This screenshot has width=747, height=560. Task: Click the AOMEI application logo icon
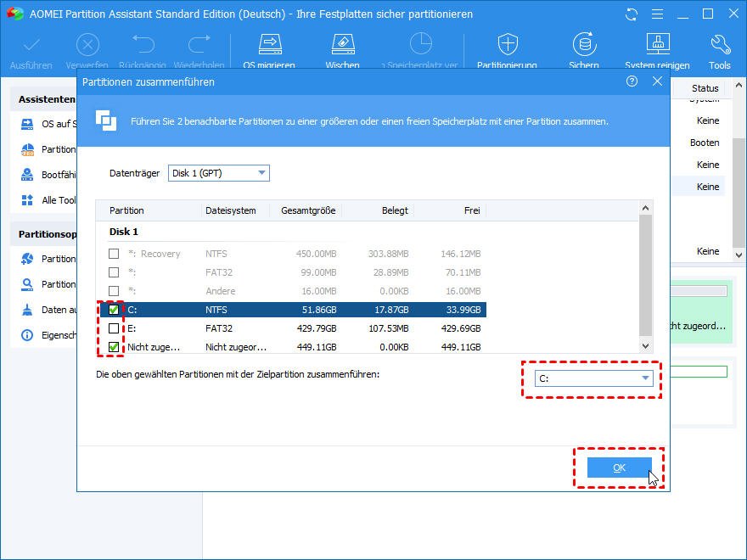14,14
